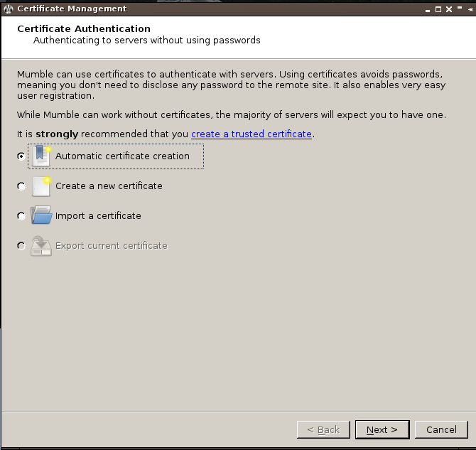476x450 pixels.
Task: Go to the Next wizard page
Action: click(x=382, y=429)
